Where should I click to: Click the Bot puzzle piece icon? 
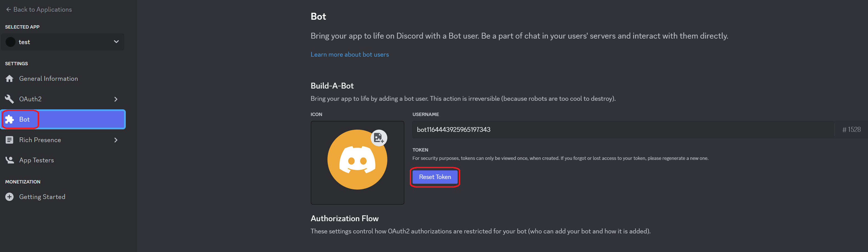point(9,119)
